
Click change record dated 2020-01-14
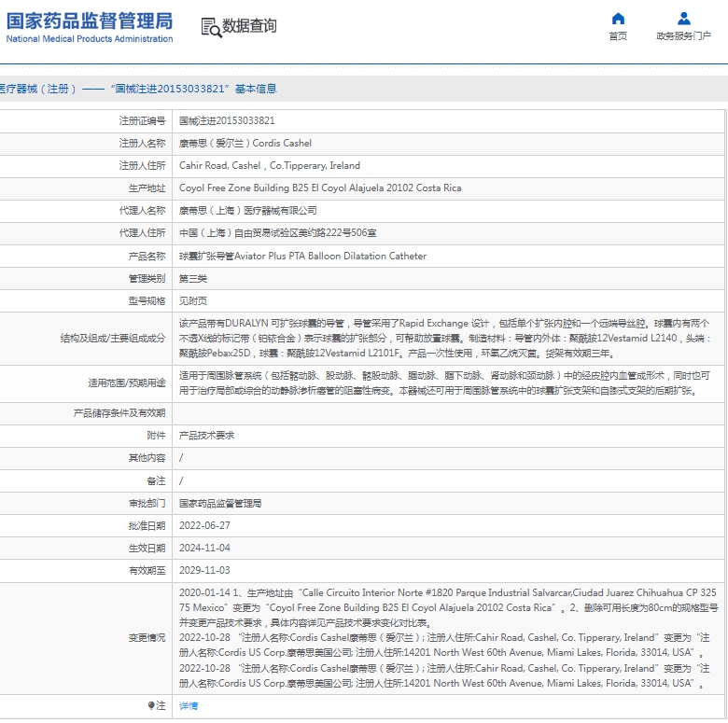[x=448, y=607]
